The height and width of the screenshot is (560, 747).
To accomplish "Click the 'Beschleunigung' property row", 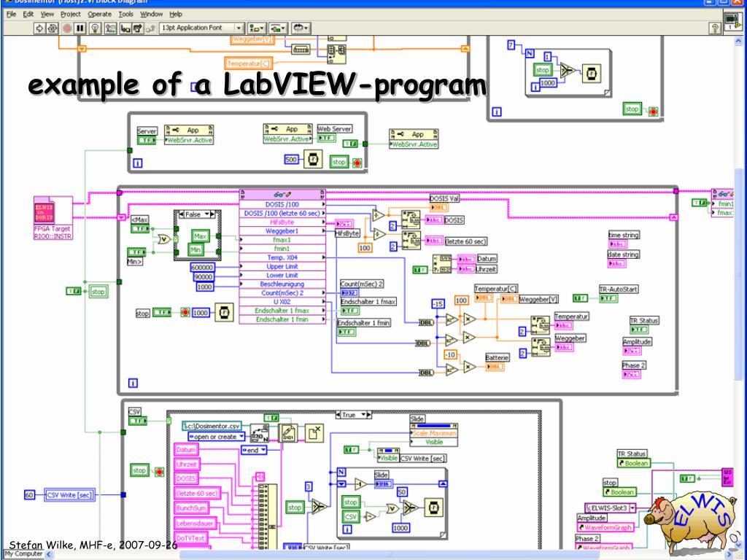I will (282, 284).
